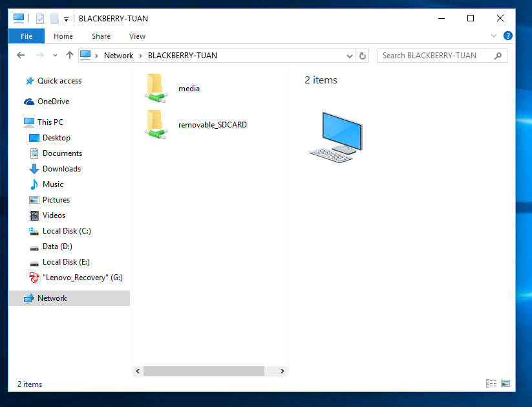Open the address bar history dropdown
The height and width of the screenshot is (407, 532).
350,56
